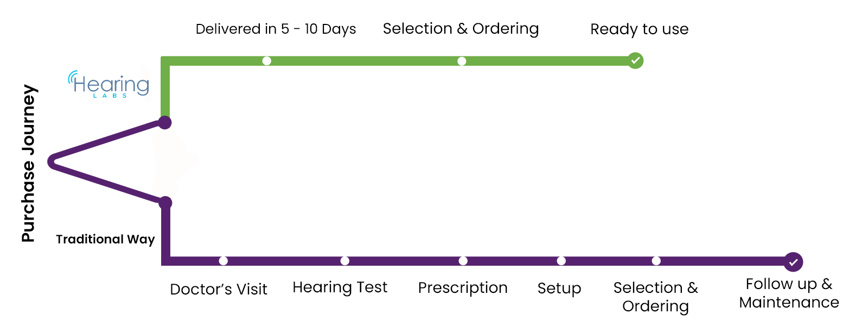
Task: Click the Prescription label
Action: click(463, 287)
